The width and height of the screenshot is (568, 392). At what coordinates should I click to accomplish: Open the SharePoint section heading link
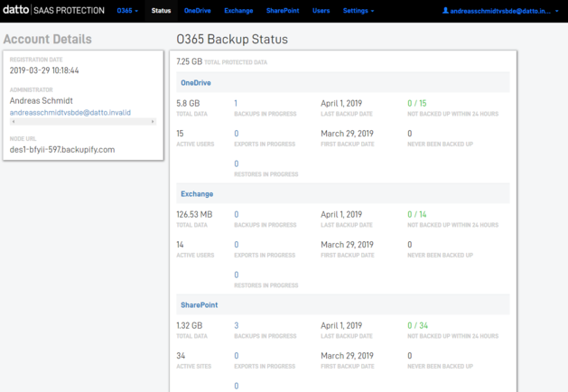[200, 305]
